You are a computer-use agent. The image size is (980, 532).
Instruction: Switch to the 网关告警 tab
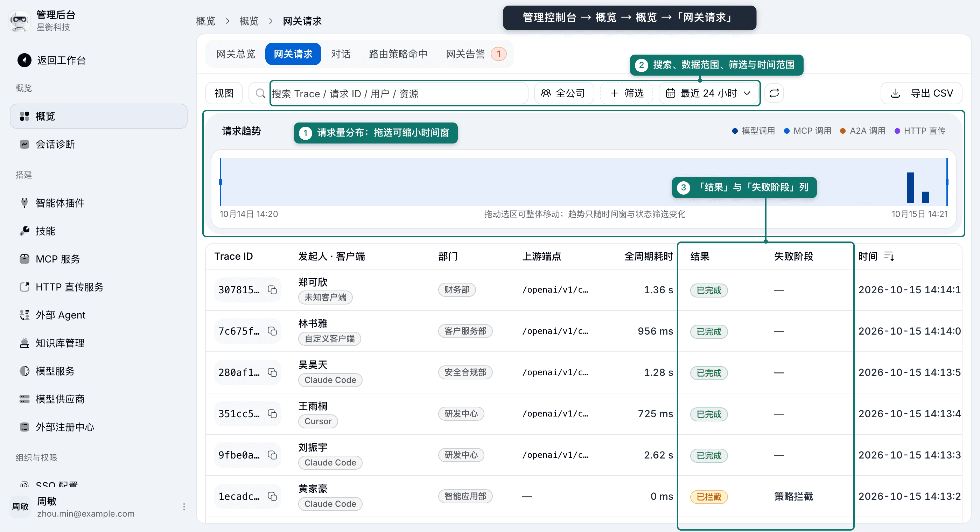tap(476, 54)
